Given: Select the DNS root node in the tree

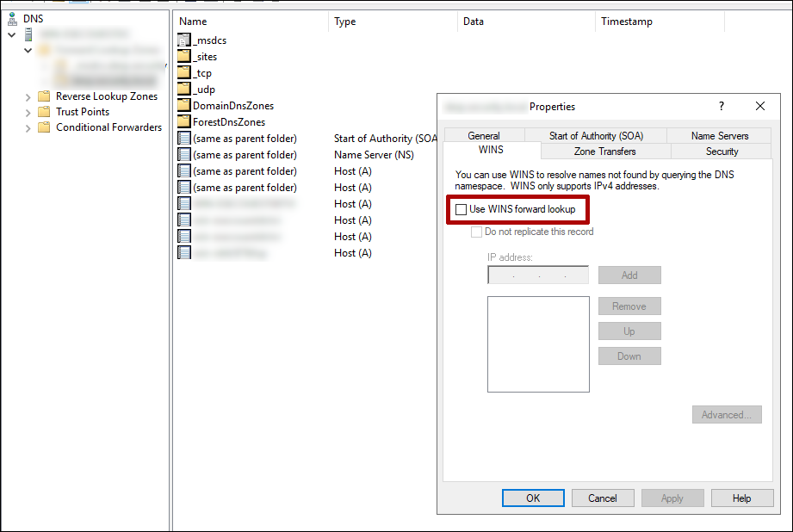Looking at the screenshot, I should pyautogui.click(x=33, y=18).
